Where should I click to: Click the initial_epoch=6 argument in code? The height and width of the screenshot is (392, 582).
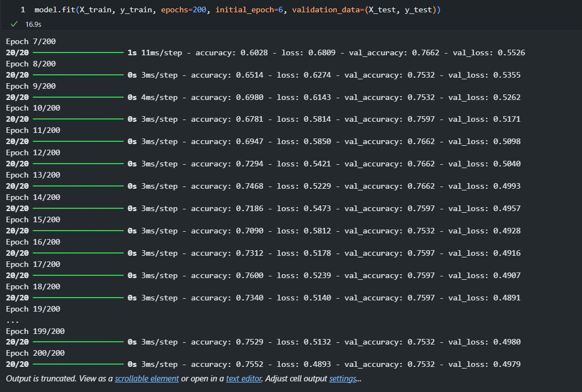pos(249,9)
